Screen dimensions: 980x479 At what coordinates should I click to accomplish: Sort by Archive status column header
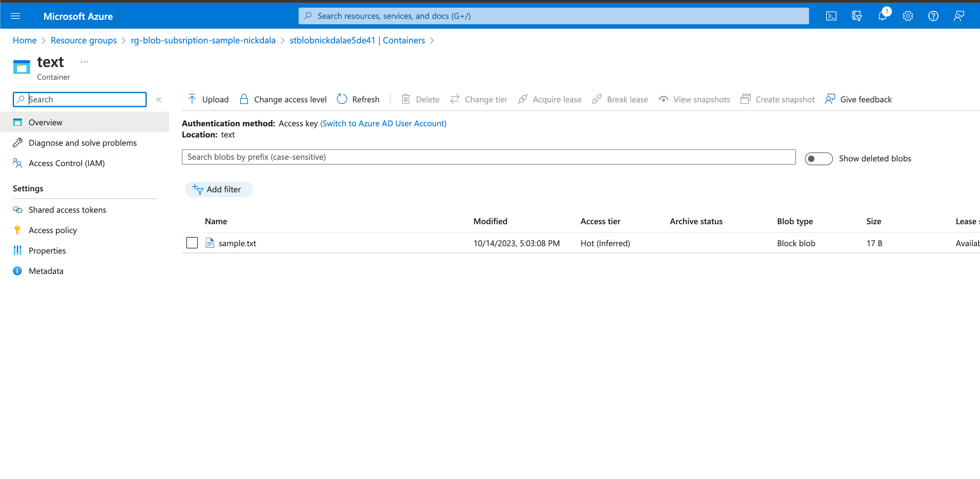pos(696,221)
